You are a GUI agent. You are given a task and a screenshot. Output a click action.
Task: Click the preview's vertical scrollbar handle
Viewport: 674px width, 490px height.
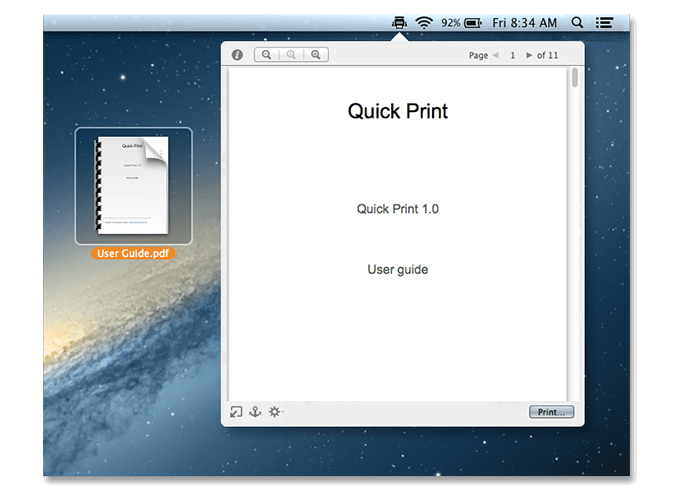(574, 78)
